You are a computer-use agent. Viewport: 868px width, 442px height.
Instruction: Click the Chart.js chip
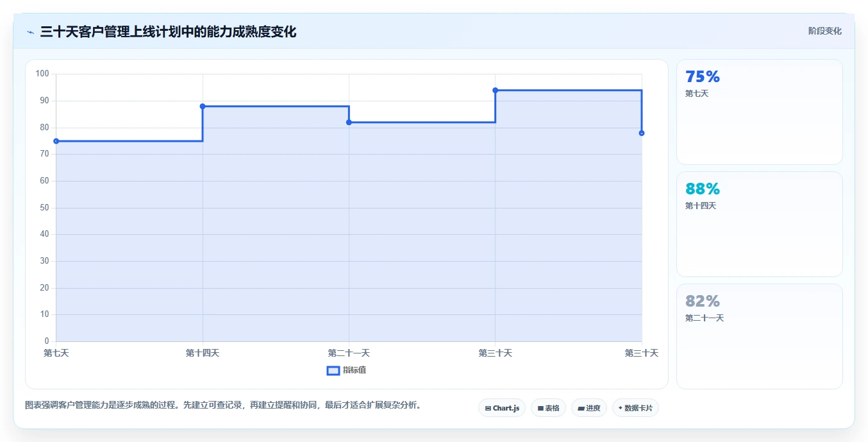coord(502,408)
